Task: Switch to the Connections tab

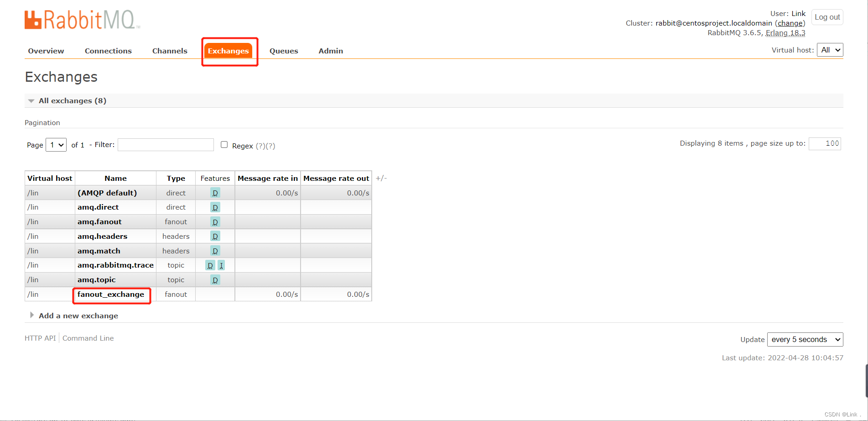Action: click(x=108, y=51)
